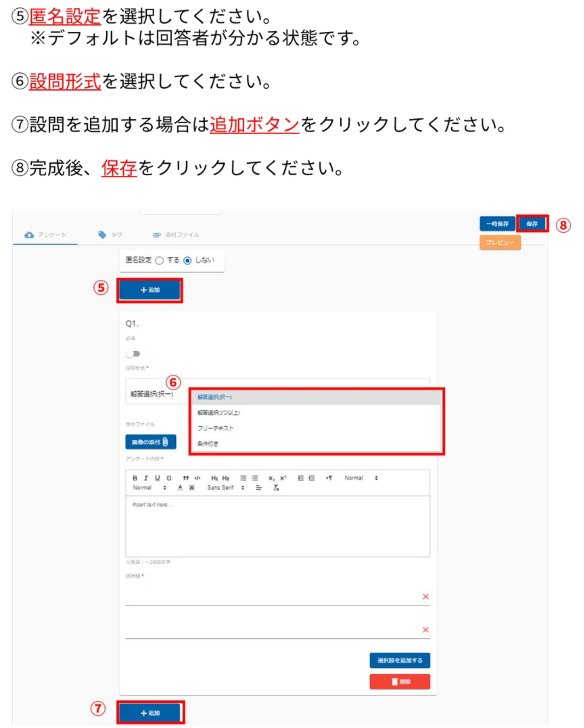Open the text color picker
The width and height of the screenshot is (584, 728).
click(x=180, y=487)
